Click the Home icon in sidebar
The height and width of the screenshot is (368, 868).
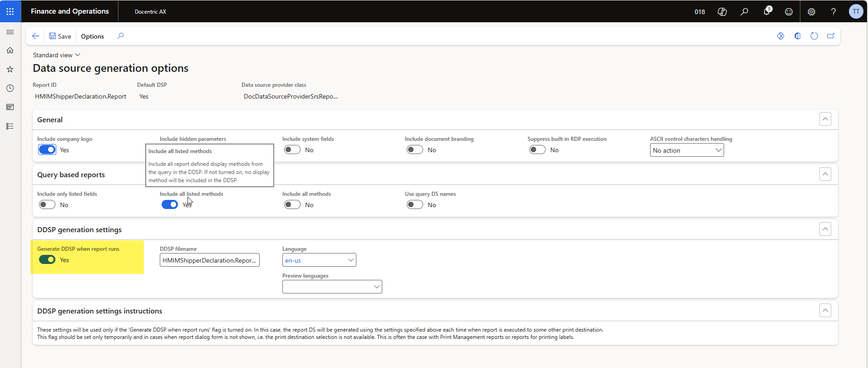10,50
